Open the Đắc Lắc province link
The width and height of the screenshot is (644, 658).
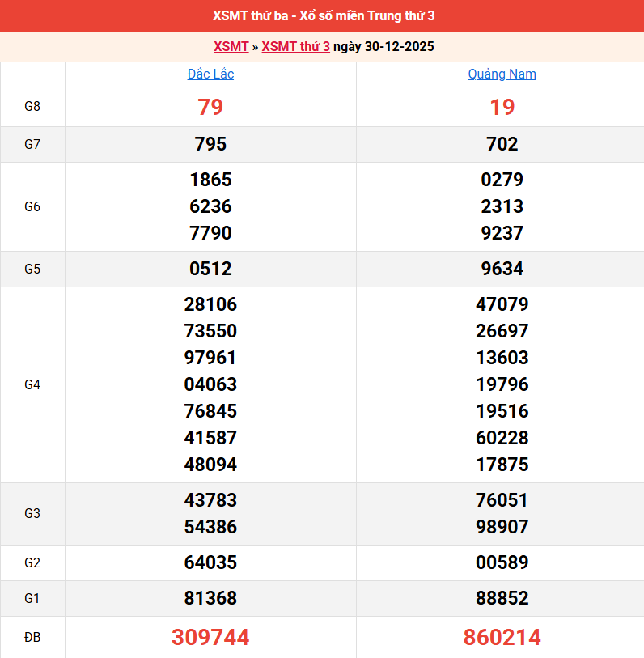point(210,74)
